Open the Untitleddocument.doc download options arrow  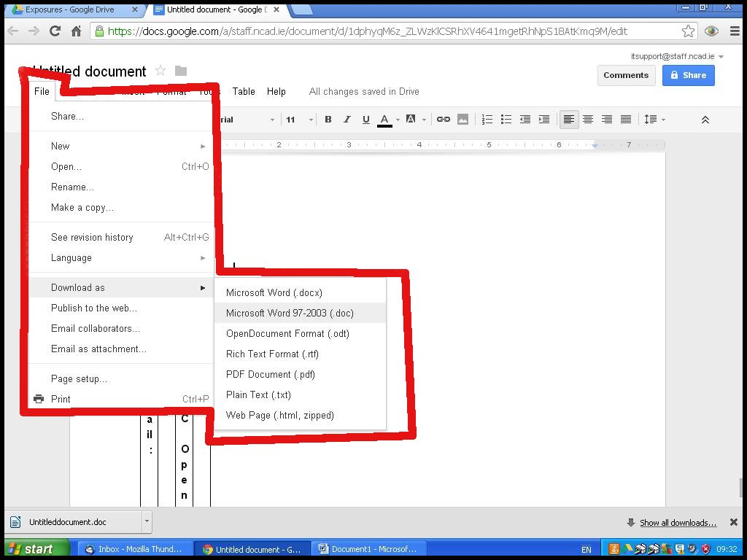coord(147,522)
